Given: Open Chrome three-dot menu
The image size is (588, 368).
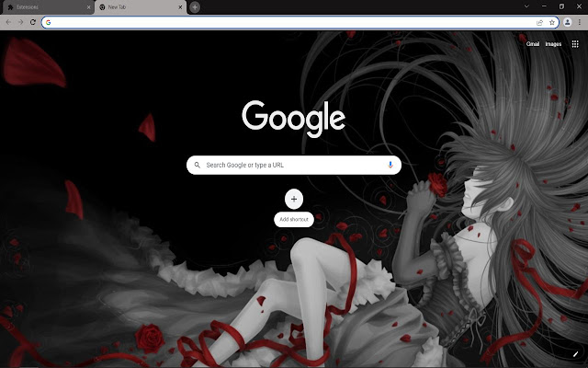Looking at the screenshot, I should [580, 22].
